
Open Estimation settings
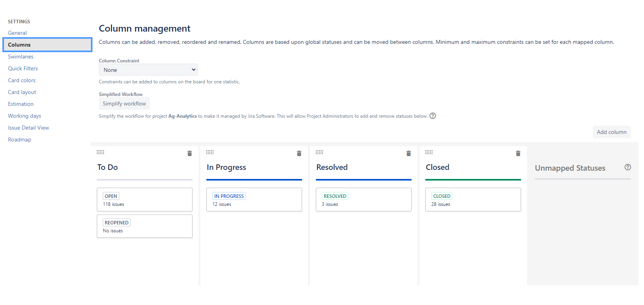pos(21,104)
